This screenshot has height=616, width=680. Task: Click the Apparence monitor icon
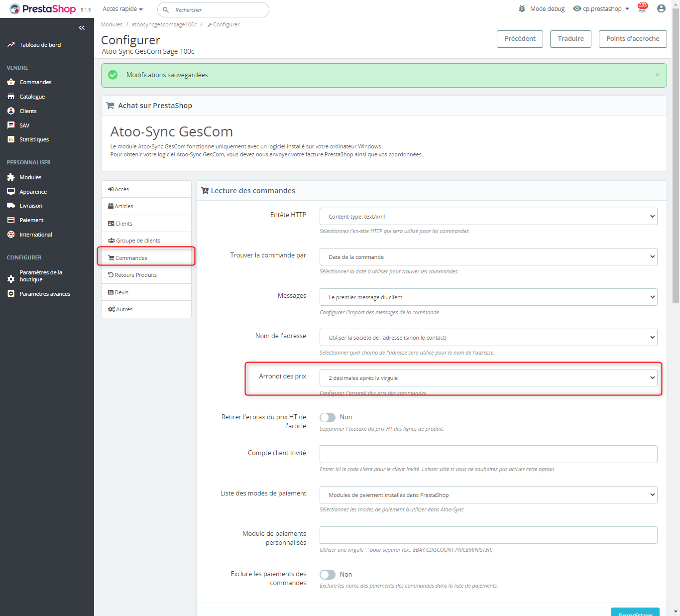tap(11, 192)
